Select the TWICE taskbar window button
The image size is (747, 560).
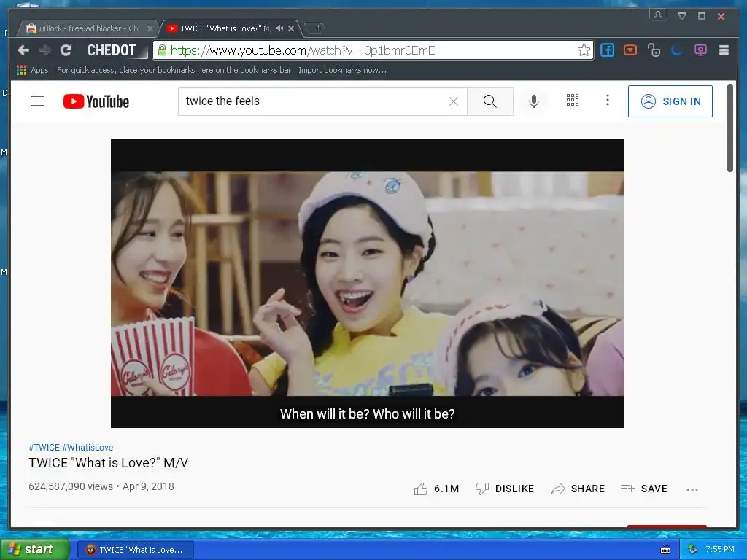click(136, 550)
